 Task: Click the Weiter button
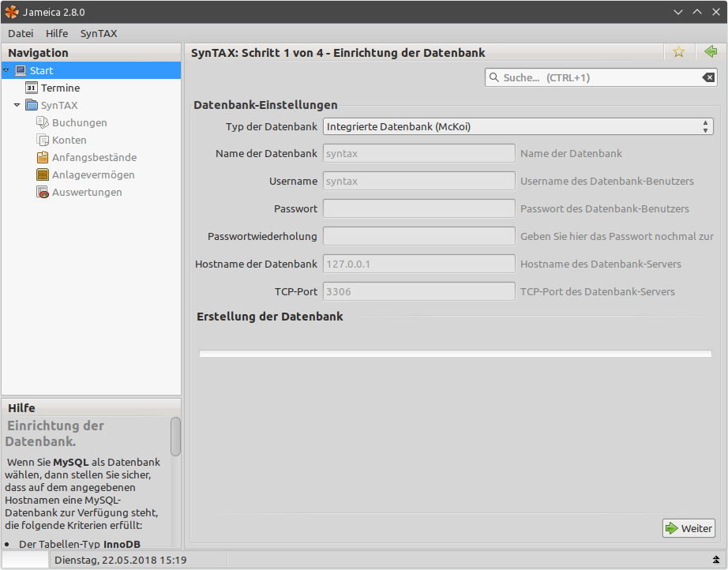[x=689, y=528]
